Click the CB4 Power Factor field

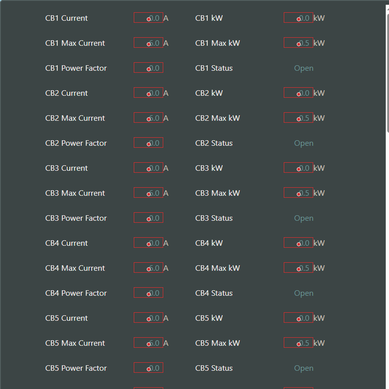(x=148, y=293)
